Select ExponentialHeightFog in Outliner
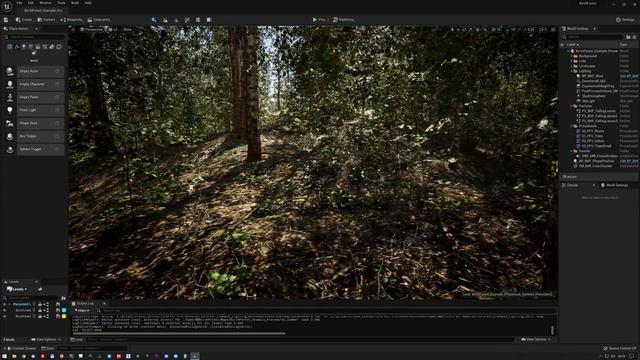This screenshot has height=360, width=640. coord(599,86)
